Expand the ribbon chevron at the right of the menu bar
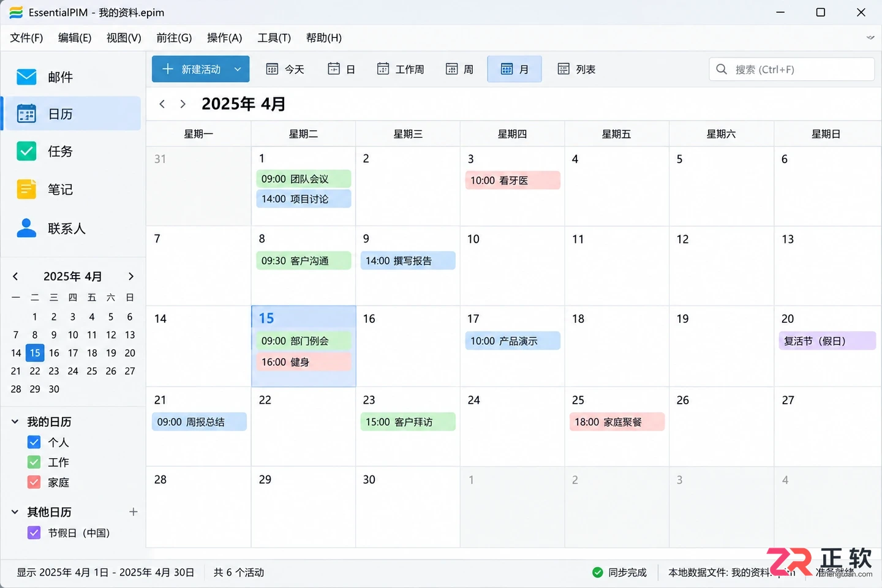The width and height of the screenshot is (882, 588). (870, 37)
